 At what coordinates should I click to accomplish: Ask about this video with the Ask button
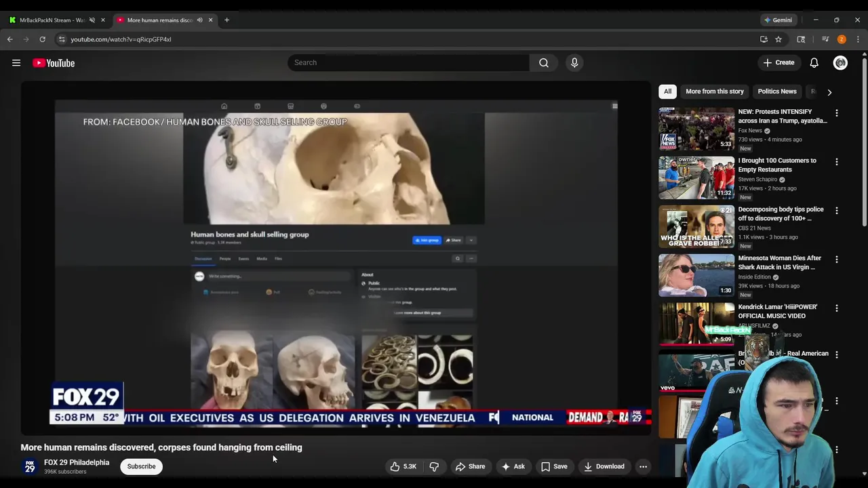[x=513, y=466]
